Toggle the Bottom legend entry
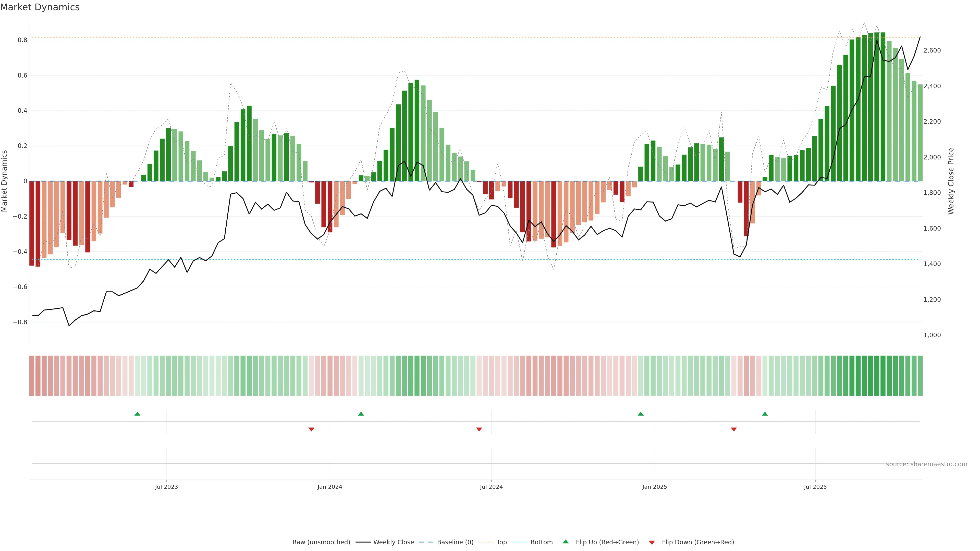 (x=541, y=542)
